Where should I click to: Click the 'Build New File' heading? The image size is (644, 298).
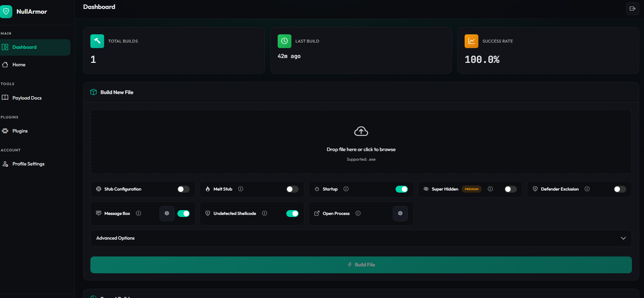point(117,92)
